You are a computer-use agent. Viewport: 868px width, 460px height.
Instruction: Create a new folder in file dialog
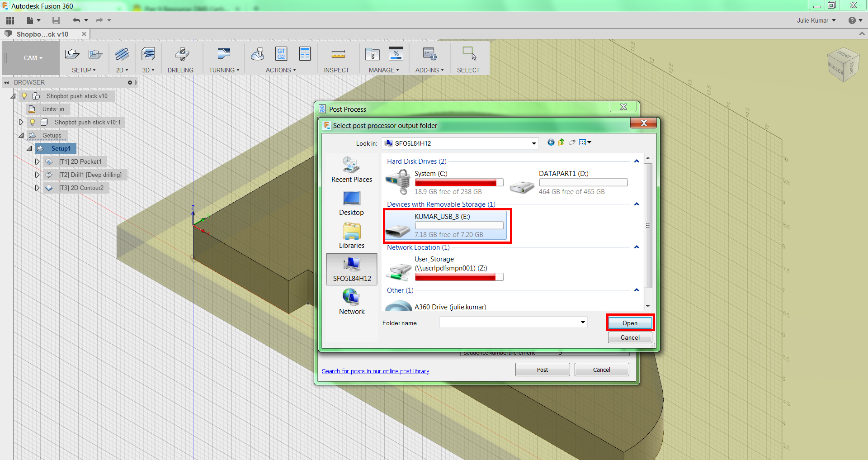tap(572, 142)
